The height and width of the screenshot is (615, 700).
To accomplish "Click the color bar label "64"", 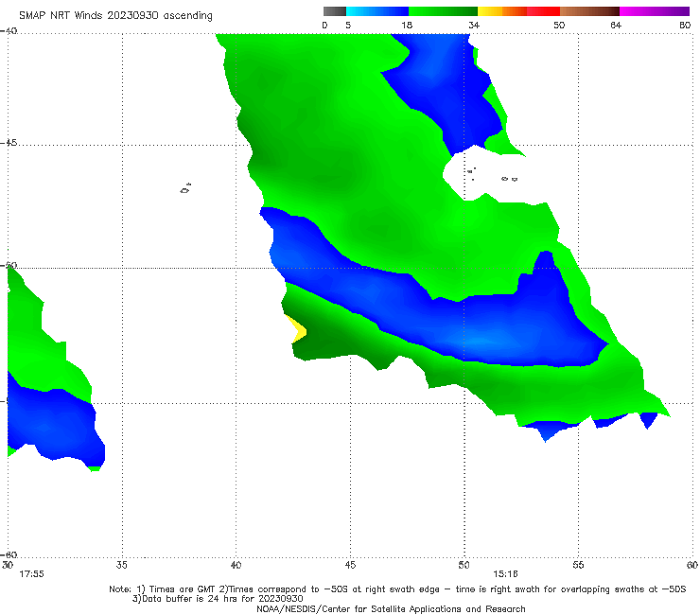I will click(x=616, y=25).
